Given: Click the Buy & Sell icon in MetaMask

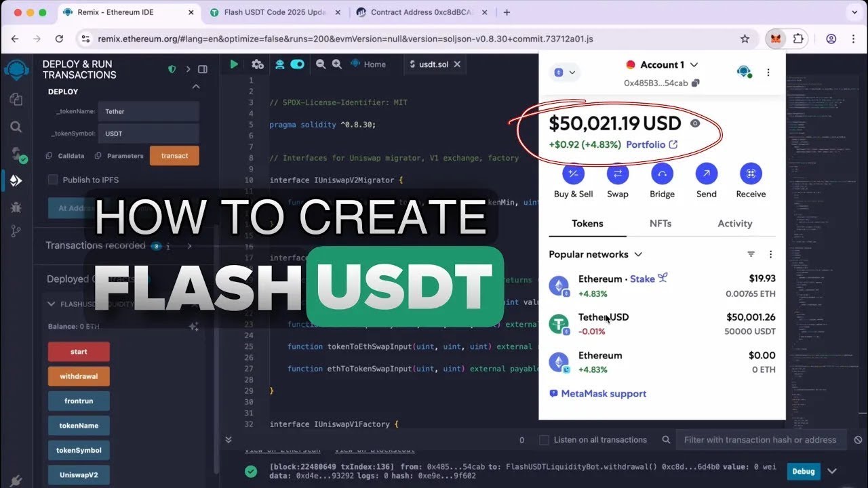Looking at the screenshot, I should coord(574,174).
